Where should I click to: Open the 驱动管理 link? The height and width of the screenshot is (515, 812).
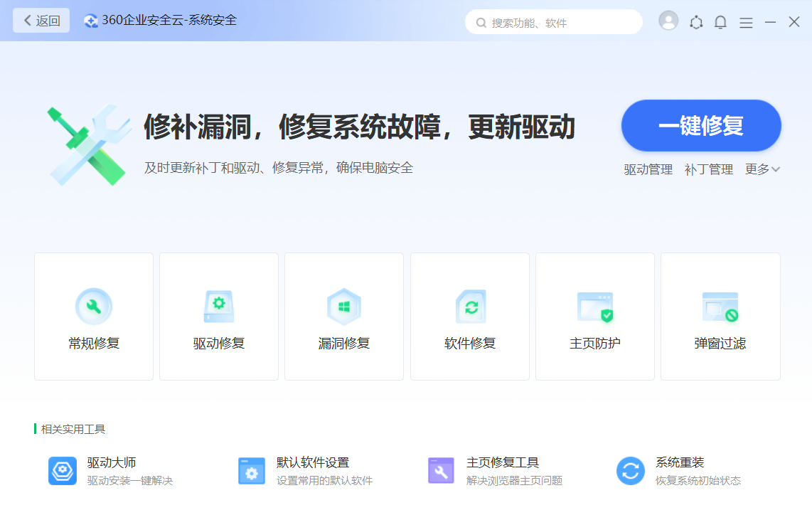[x=648, y=169]
